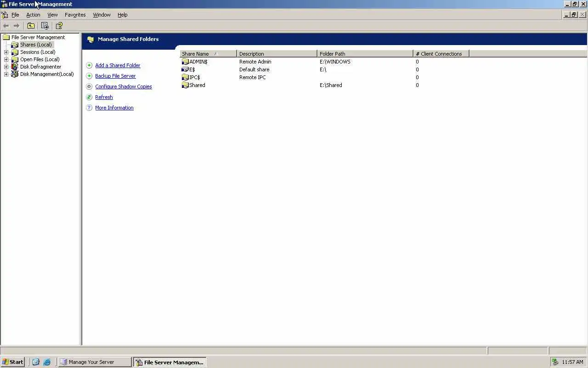Click the E$ drive share icon

185,69
